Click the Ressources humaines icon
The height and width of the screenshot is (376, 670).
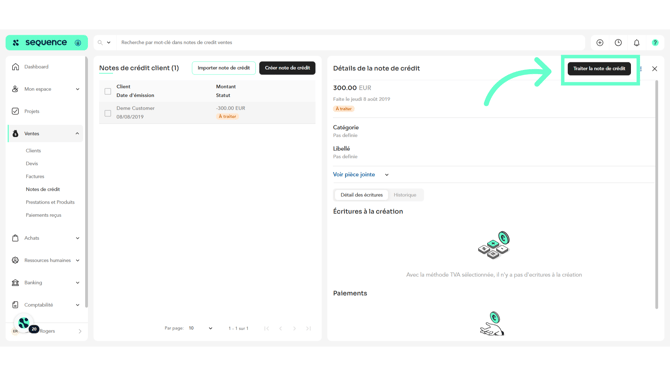[x=15, y=260]
